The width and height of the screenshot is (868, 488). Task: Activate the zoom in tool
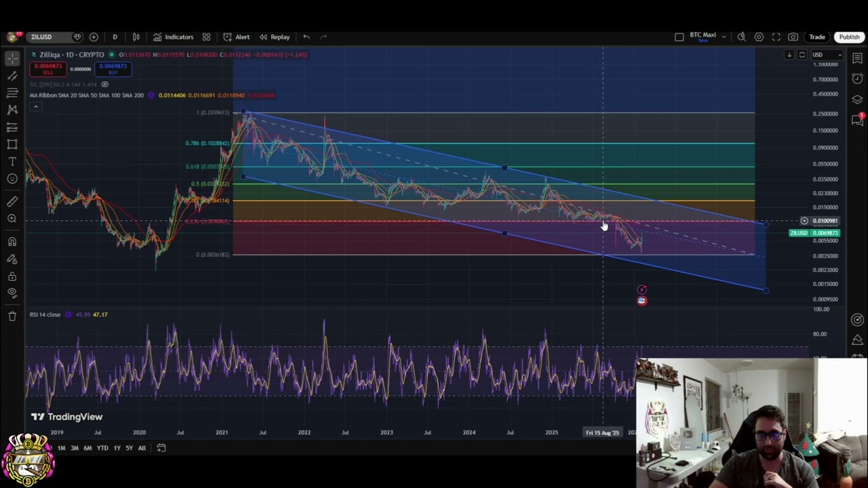click(12, 218)
